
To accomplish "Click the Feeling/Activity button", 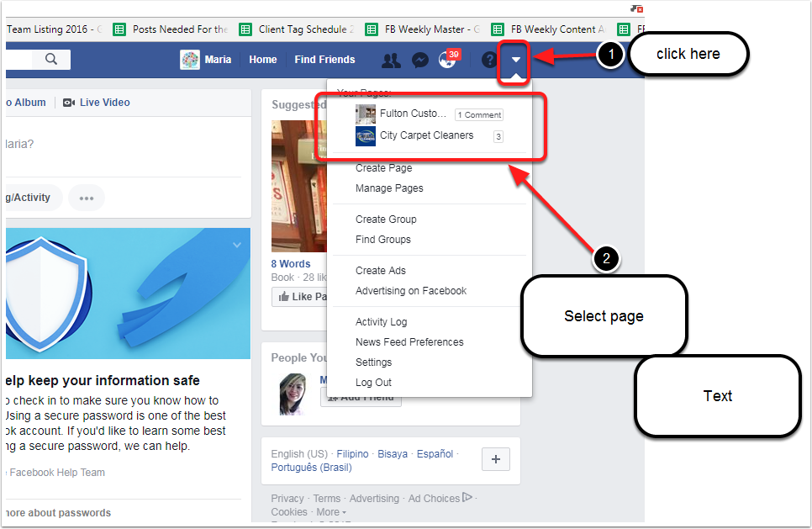I will pyautogui.click(x=34, y=198).
